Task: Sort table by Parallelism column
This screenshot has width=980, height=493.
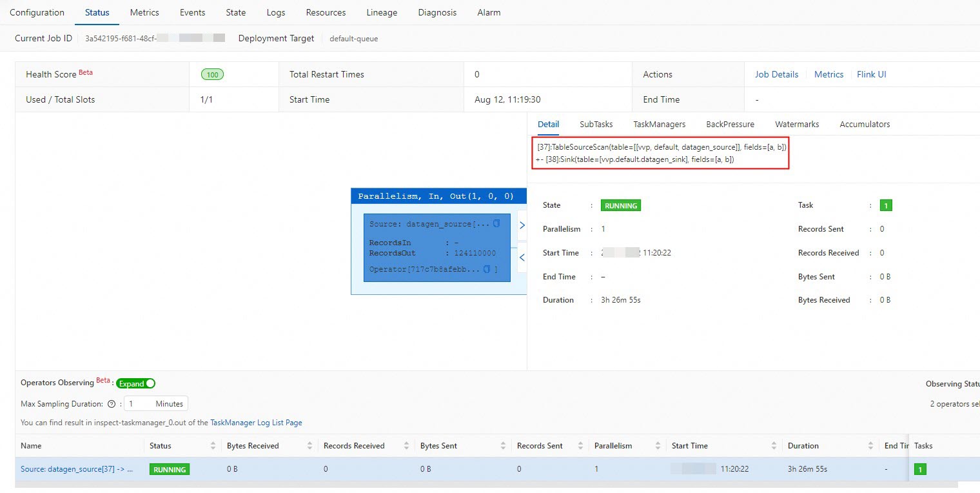Action: (x=658, y=446)
